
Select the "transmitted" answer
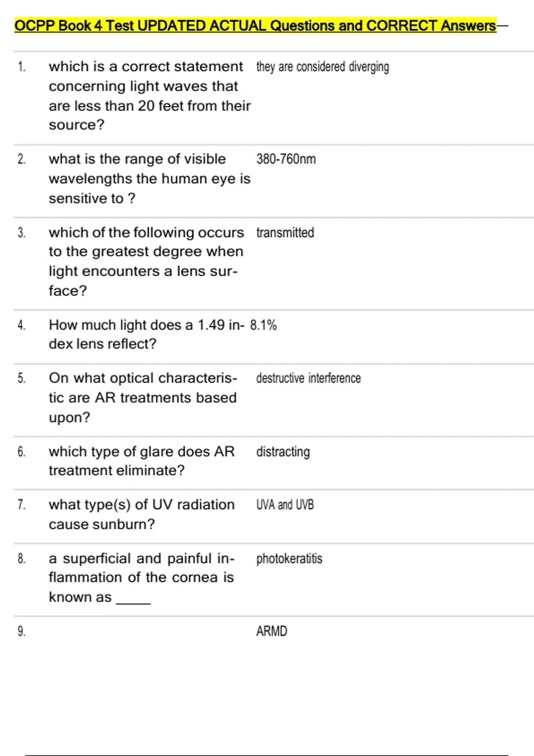pyautogui.click(x=285, y=233)
